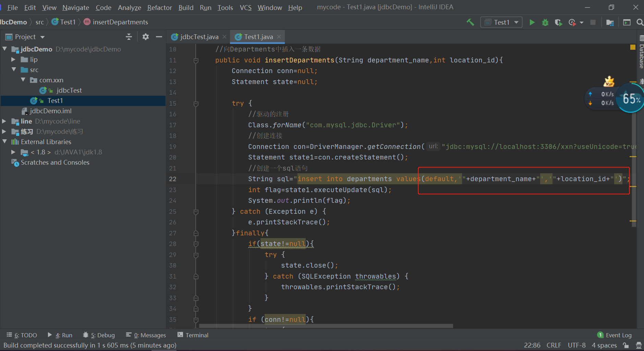Click the Profiler run icon
Screen dimensions: 644x351
(572, 22)
